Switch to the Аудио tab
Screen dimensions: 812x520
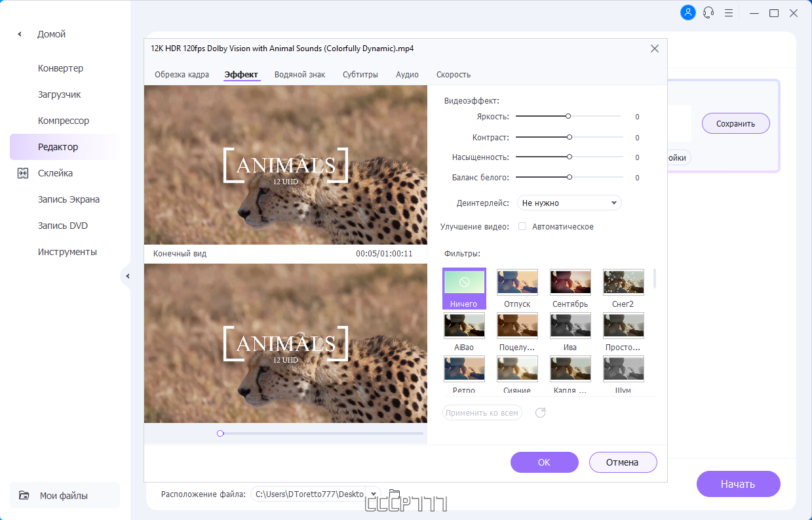pyautogui.click(x=407, y=75)
